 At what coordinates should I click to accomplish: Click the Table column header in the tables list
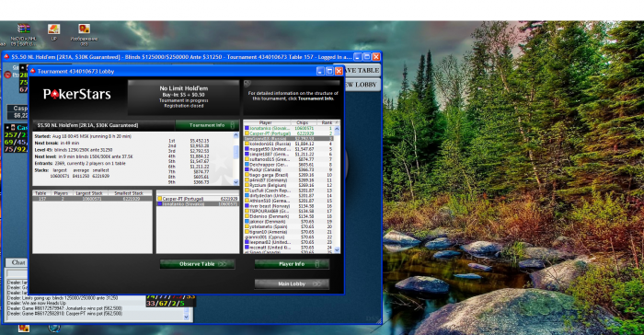(40, 192)
